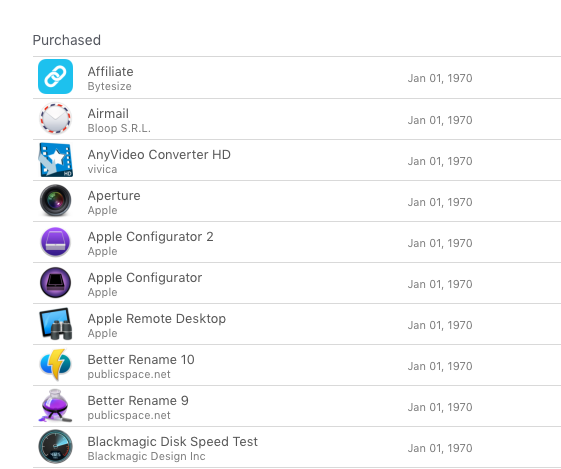Click the Better Rename 10 lightning icon
This screenshot has height=469, width=561.
coord(55,365)
